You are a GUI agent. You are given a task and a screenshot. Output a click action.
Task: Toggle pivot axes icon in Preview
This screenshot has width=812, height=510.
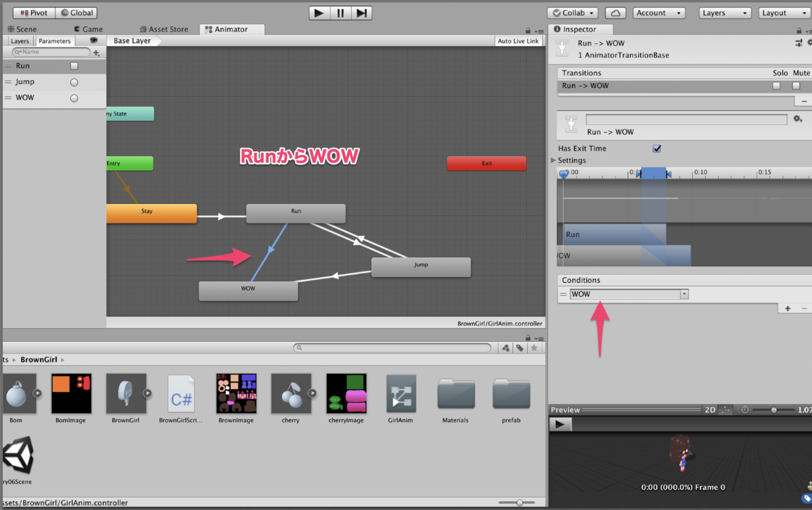(725, 410)
